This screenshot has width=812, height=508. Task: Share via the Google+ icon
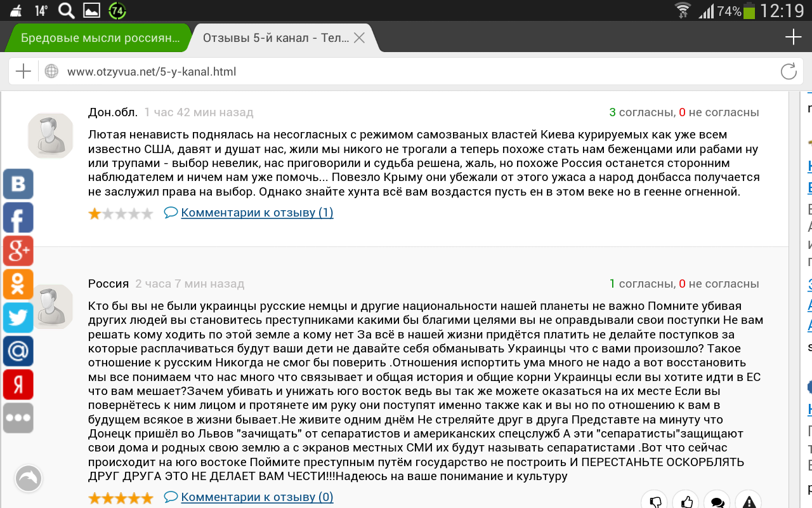[18, 251]
